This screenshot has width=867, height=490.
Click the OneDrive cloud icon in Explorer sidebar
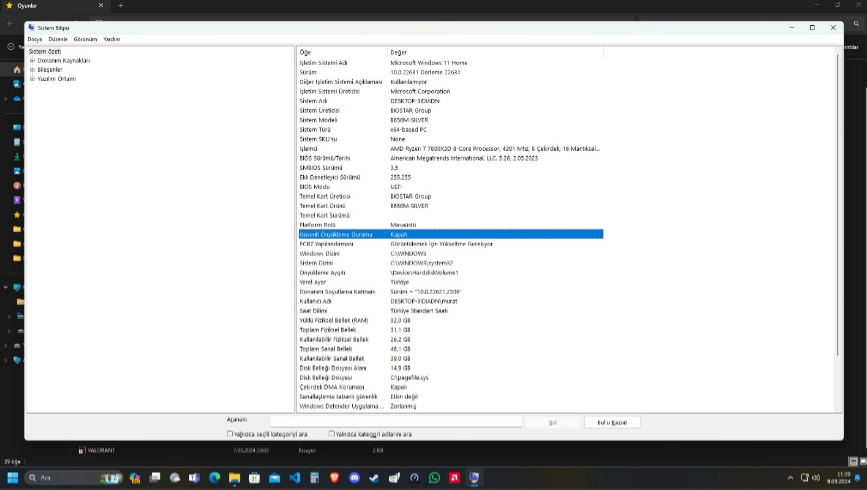point(17,98)
